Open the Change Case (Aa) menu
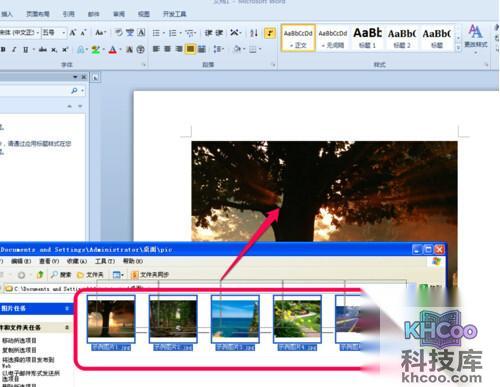 (100, 33)
